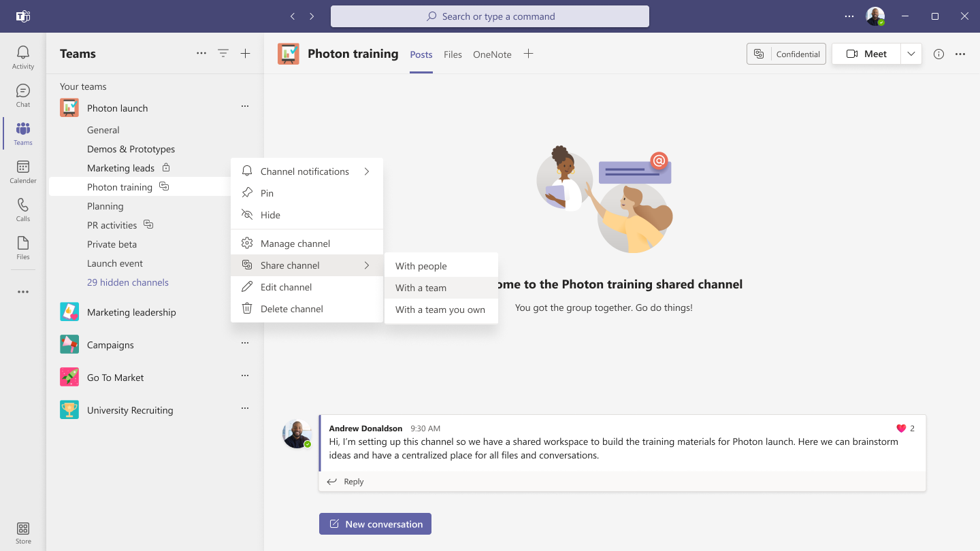Share channel With a team you own
This screenshot has width=980, height=551.
[x=441, y=310]
